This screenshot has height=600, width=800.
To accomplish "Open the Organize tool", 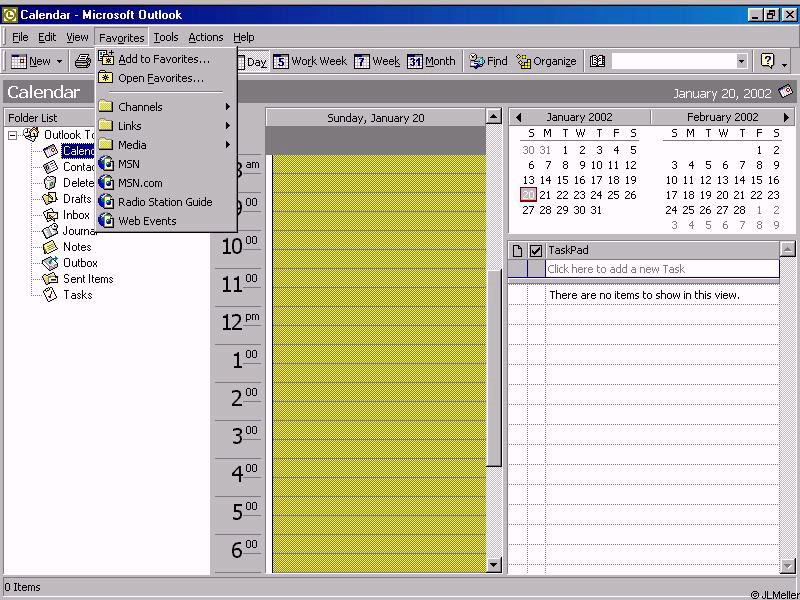I will [546, 62].
